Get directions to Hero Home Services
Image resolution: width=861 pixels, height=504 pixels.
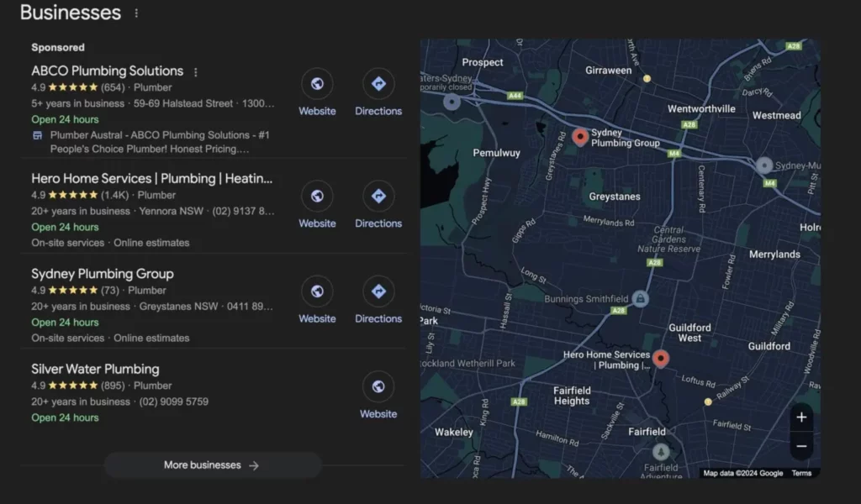pyautogui.click(x=378, y=197)
